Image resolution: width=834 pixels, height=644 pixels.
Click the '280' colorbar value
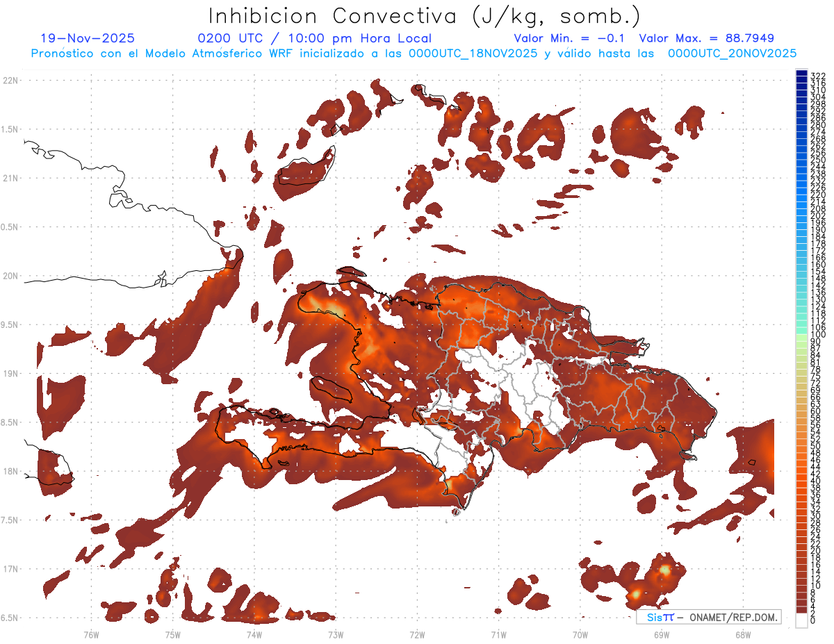(x=818, y=124)
